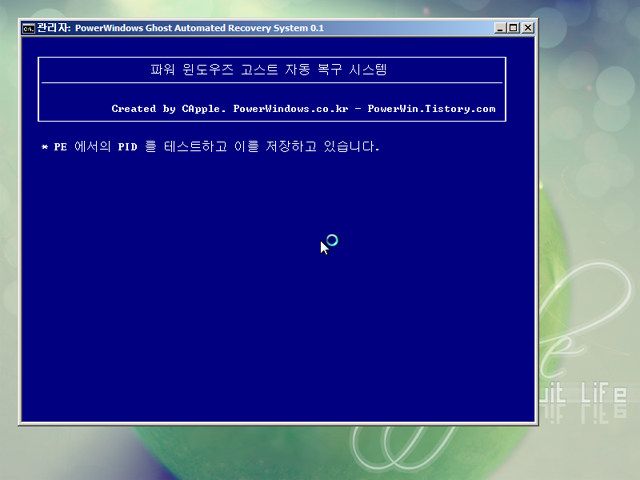Click the 'Created by CApple. PowerWindows.co.kr' credit line
Viewport: 640px width, 480px height.
(303, 109)
